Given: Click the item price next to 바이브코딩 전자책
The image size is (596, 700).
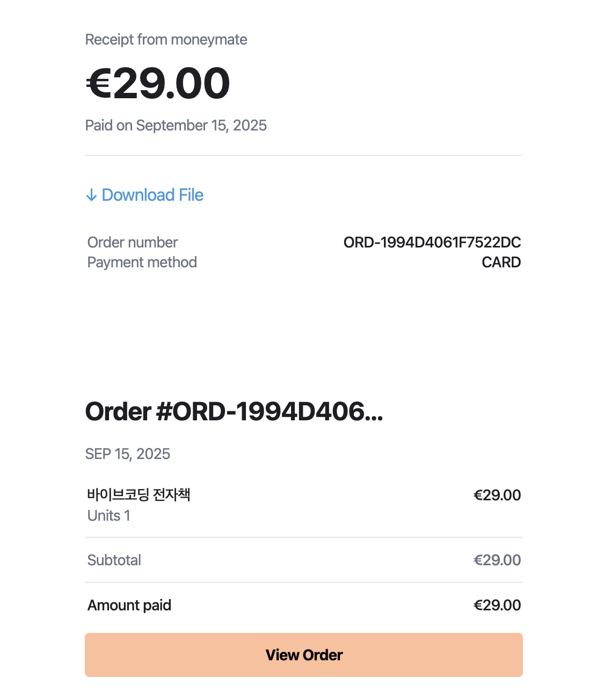Looking at the screenshot, I should point(497,495).
